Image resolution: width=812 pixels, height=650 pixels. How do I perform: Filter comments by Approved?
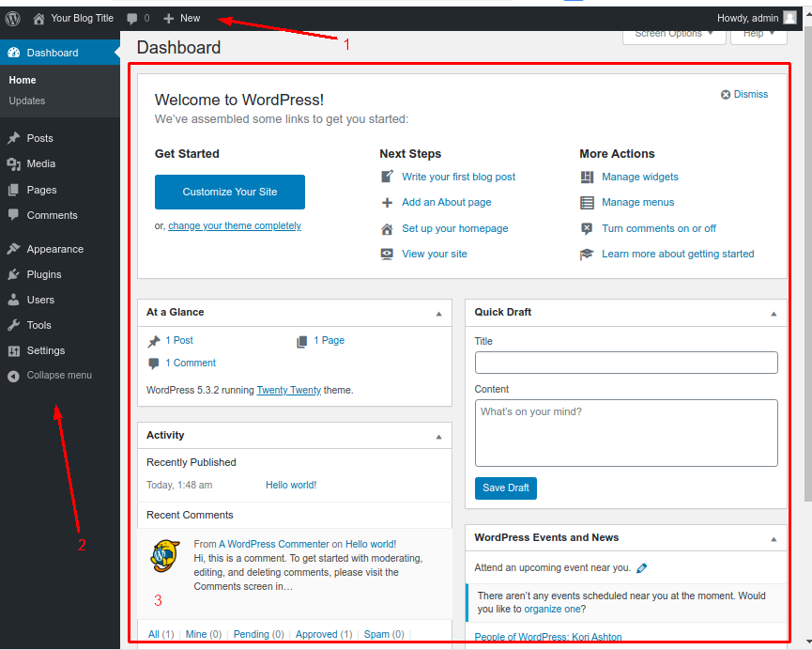pos(316,634)
